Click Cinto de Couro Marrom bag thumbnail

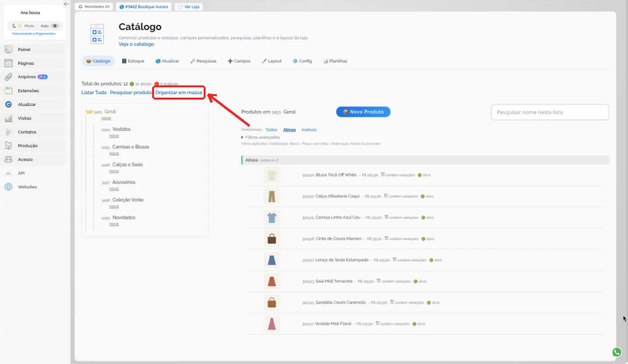pyautogui.click(x=271, y=239)
